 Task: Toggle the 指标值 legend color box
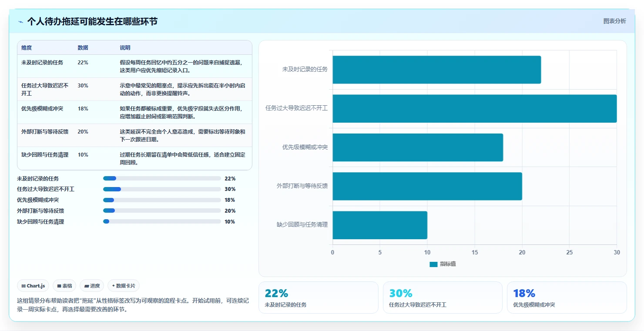point(433,264)
